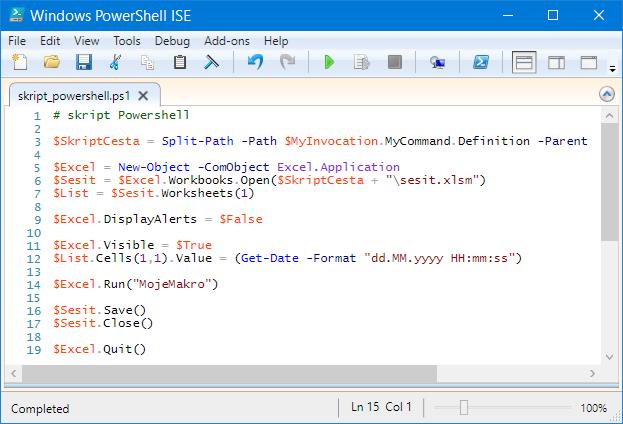Close the skript_powershell.ps1 tab
This screenshot has height=424, width=623.
[143, 96]
